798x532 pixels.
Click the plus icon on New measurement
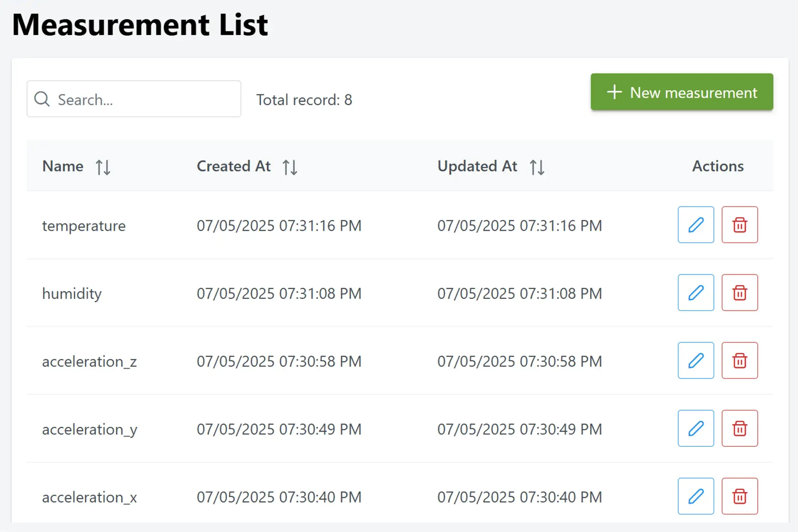click(614, 92)
